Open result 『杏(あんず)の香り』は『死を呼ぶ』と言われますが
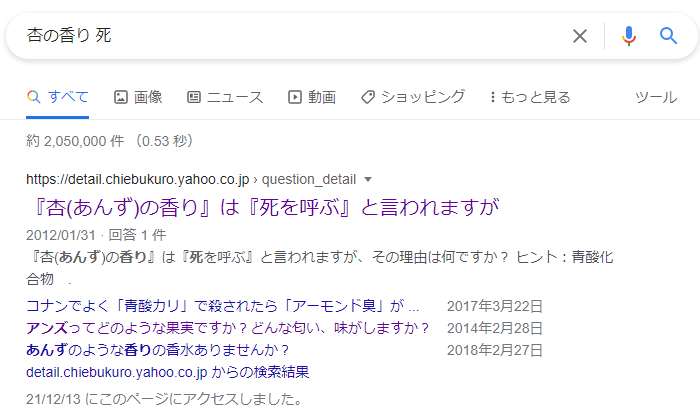The width and height of the screenshot is (700, 415). 266,207
